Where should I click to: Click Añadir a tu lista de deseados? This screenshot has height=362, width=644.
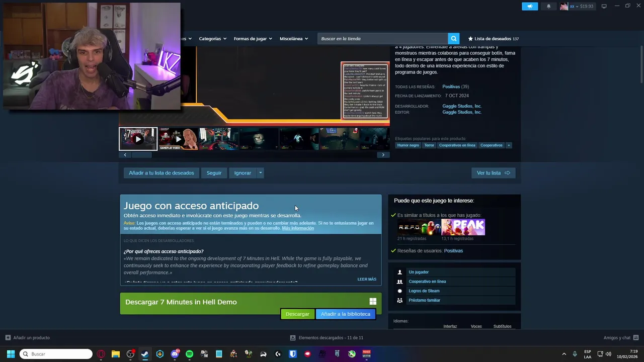coord(162,173)
